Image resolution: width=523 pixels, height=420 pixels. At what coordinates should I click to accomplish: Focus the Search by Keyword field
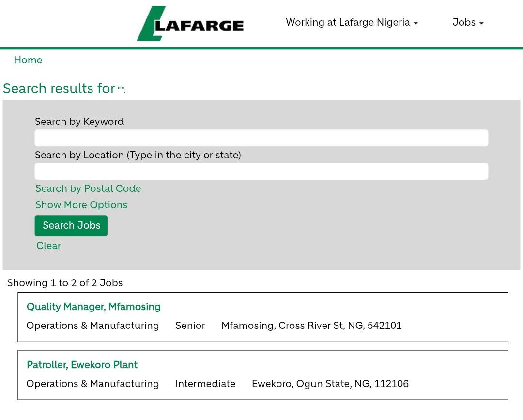pos(261,138)
